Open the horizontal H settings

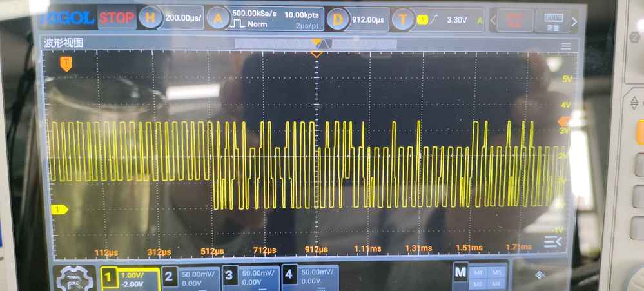(150, 18)
